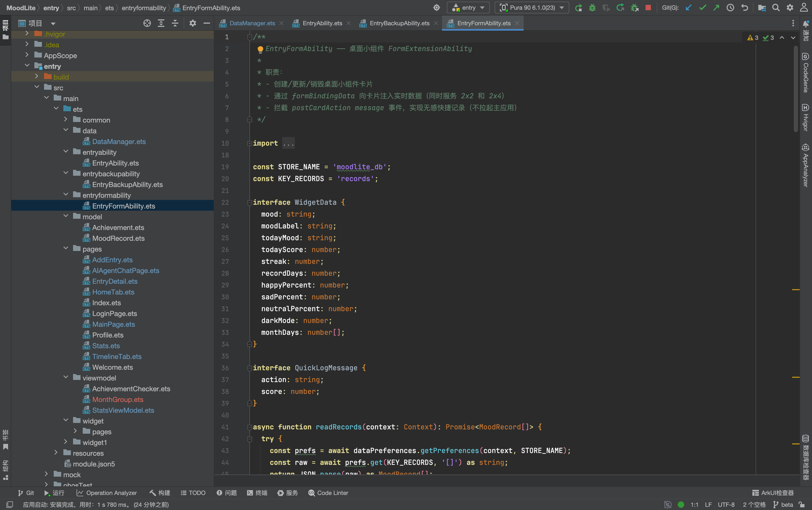Expand the build folder
This screenshot has width=812, height=510.
click(x=37, y=77)
